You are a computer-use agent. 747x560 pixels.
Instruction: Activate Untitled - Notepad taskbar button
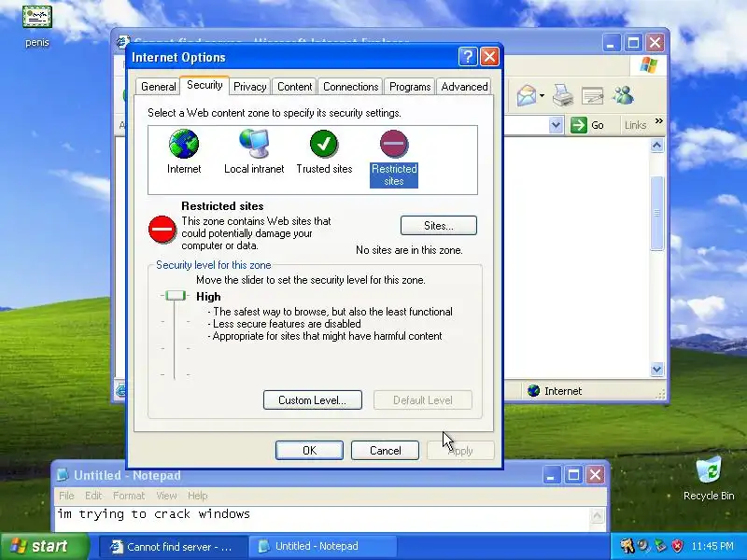click(322, 546)
